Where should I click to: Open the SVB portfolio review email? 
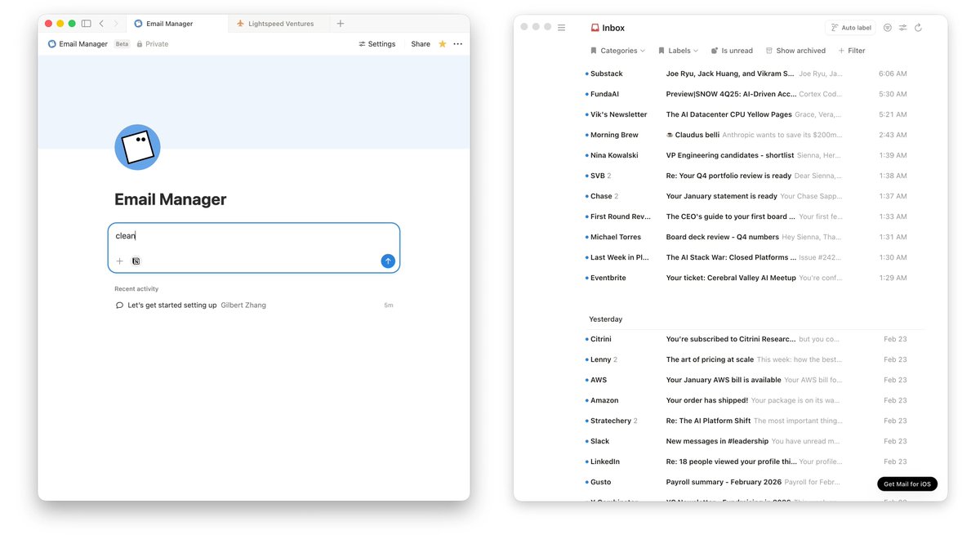click(x=746, y=176)
